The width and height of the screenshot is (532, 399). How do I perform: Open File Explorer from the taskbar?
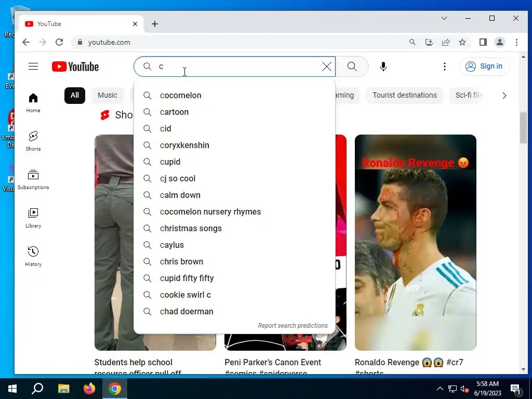pos(63,389)
